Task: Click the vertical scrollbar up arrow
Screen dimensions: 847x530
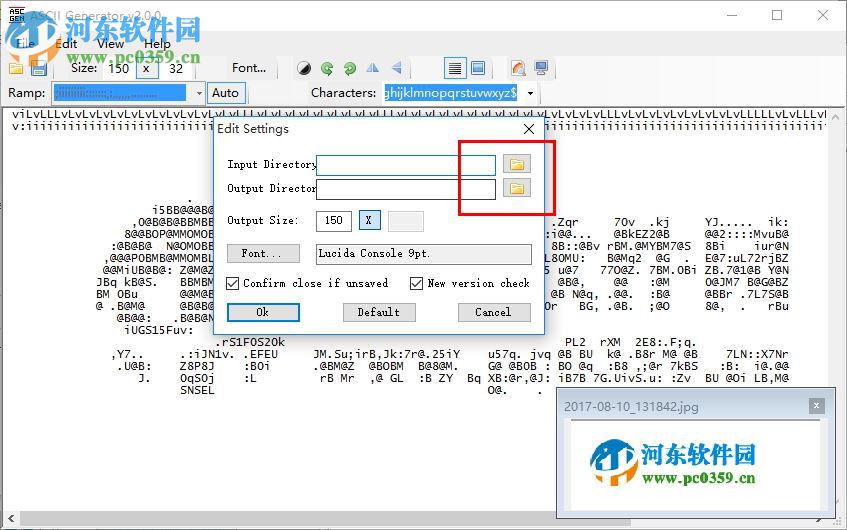Action: (x=836, y=117)
